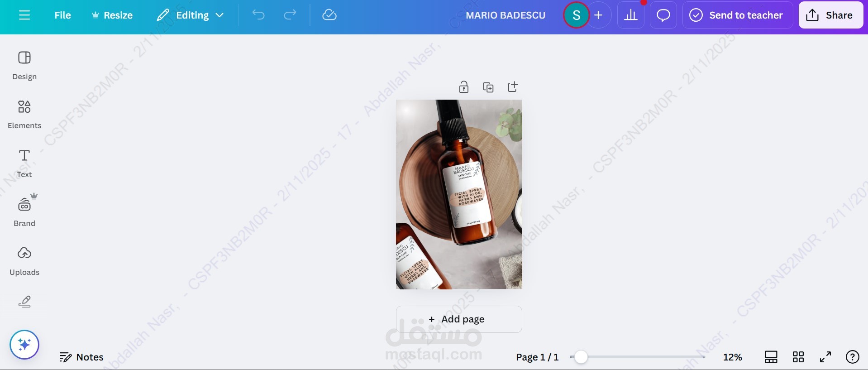Edit the MARIO BADESCU design title

tap(506, 15)
